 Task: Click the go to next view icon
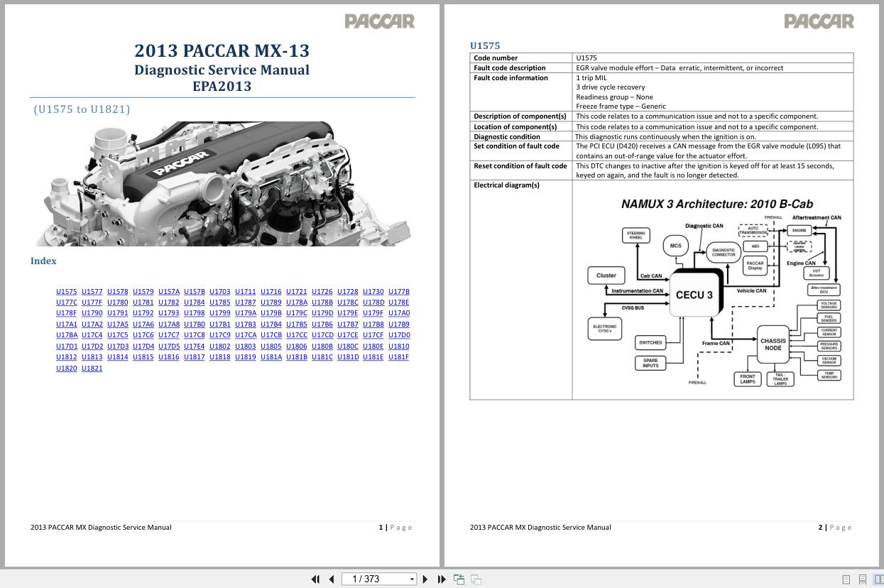coord(476,579)
